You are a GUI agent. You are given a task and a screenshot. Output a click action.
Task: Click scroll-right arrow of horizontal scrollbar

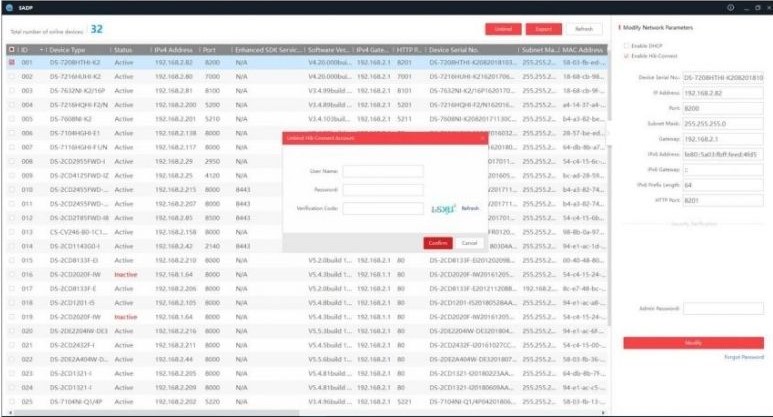tap(603, 413)
